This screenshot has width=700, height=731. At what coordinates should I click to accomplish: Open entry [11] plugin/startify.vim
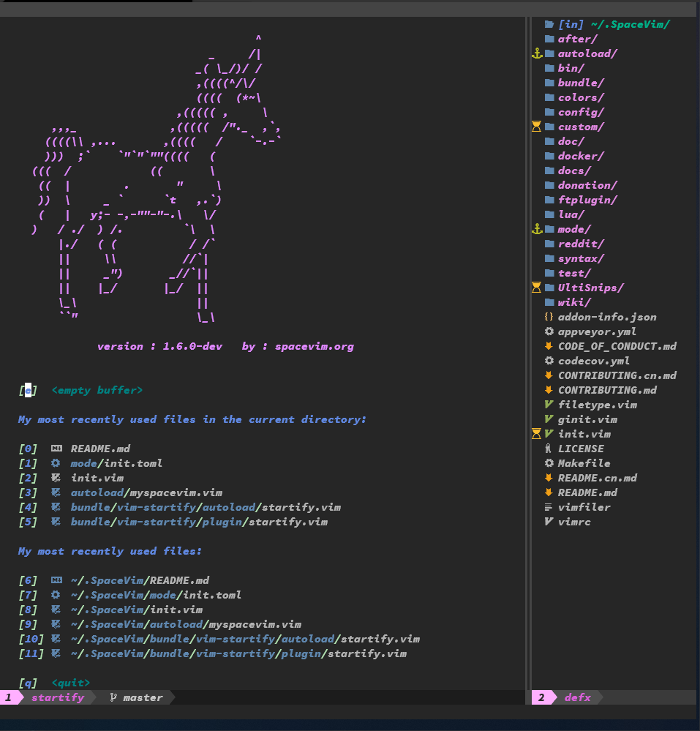(238, 653)
